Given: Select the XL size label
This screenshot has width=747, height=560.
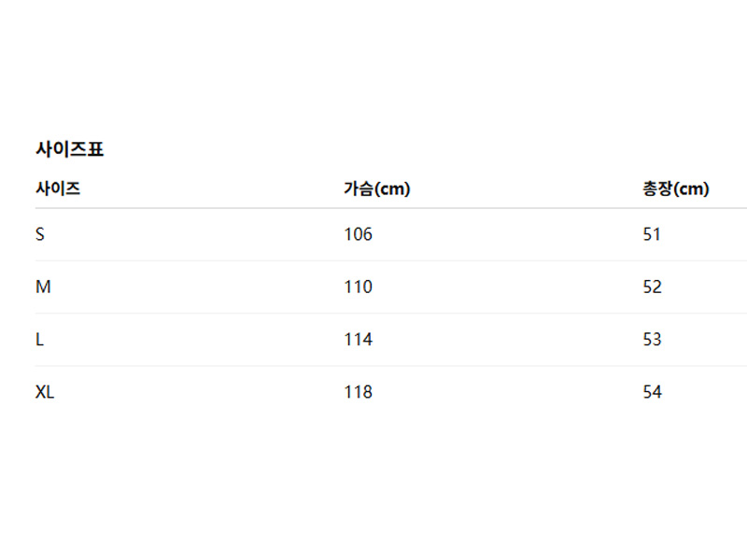Looking at the screenshot, I should point(45,392).
